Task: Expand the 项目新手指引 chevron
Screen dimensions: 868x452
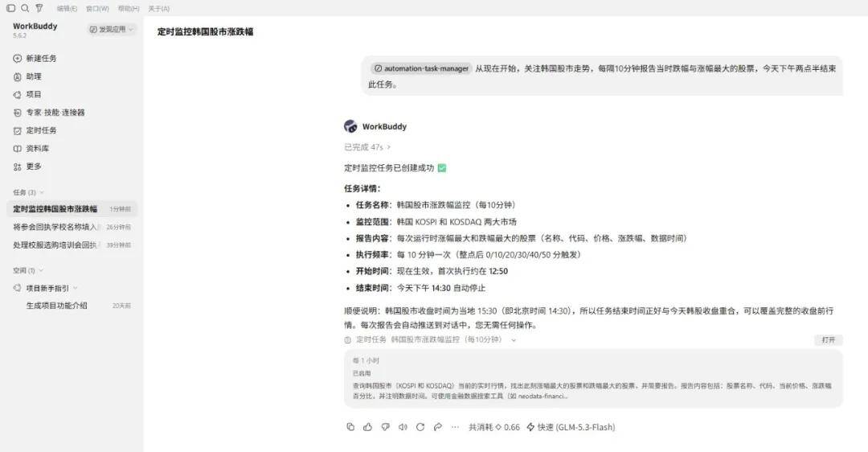Action: point(76,288)
